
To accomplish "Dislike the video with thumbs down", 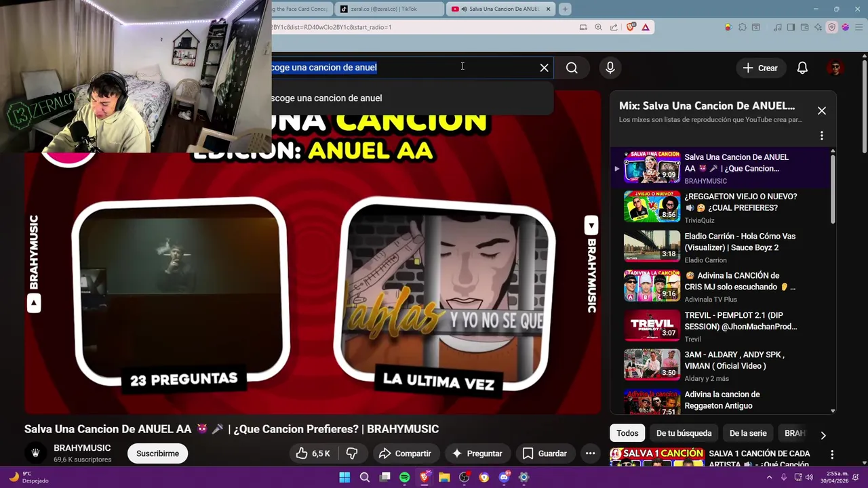I will (x=352, y=453).
